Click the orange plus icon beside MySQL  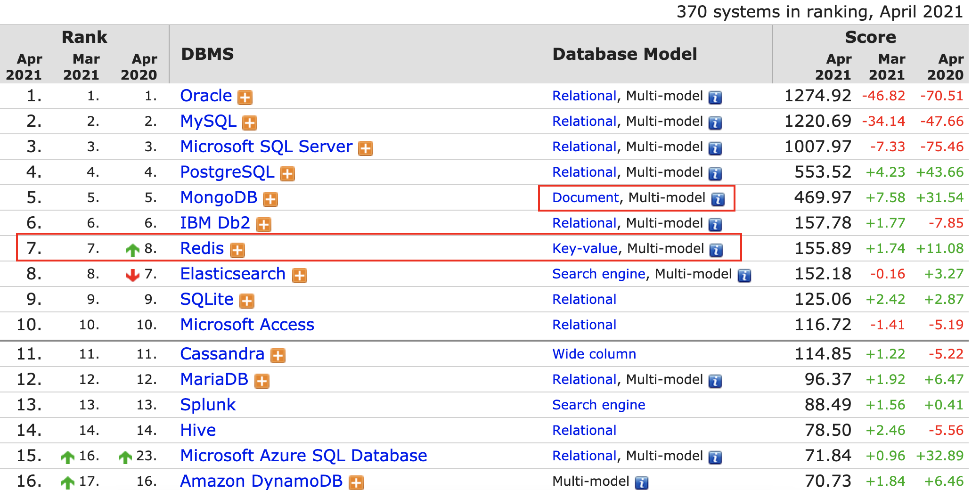tap(250, 123)
